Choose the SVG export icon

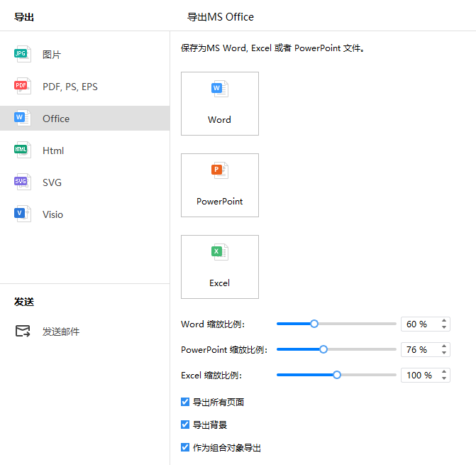click(23, 182)
